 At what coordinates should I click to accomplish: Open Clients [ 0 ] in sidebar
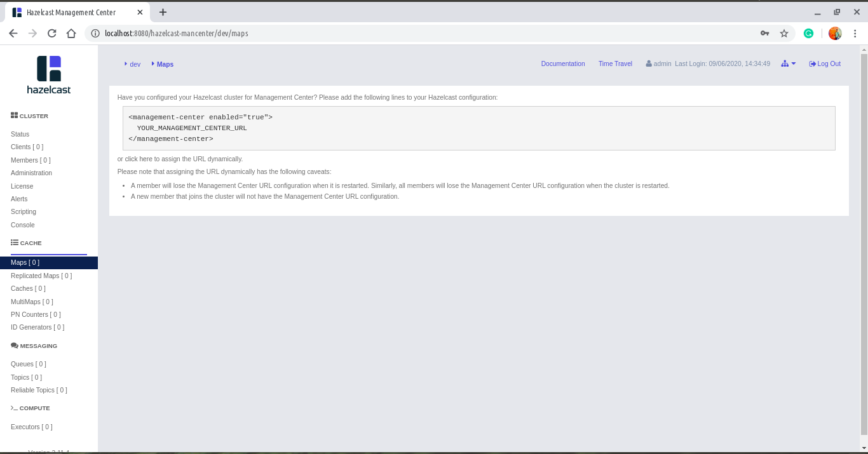[27, 147]
